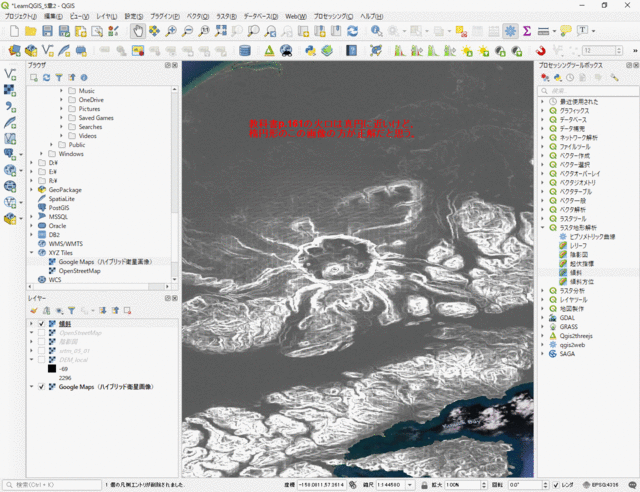Create a new project with the blank page icon
Screen dimensions: 640x492
14,31
